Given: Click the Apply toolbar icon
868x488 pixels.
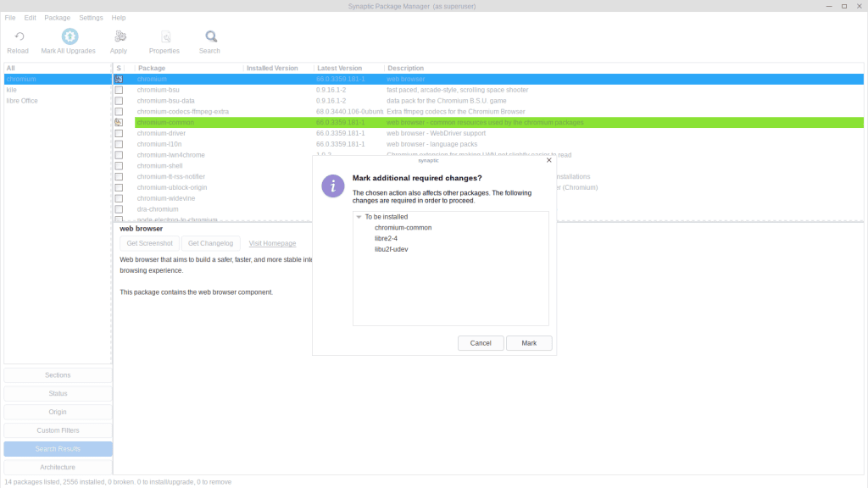Looking at the screenshot, I should click(120, 36).
